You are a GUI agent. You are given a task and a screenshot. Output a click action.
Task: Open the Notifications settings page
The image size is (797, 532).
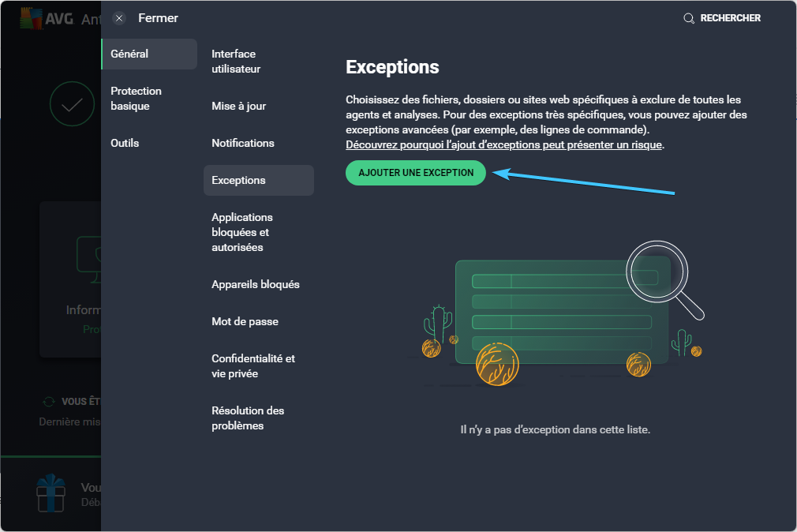click(243, 143)
